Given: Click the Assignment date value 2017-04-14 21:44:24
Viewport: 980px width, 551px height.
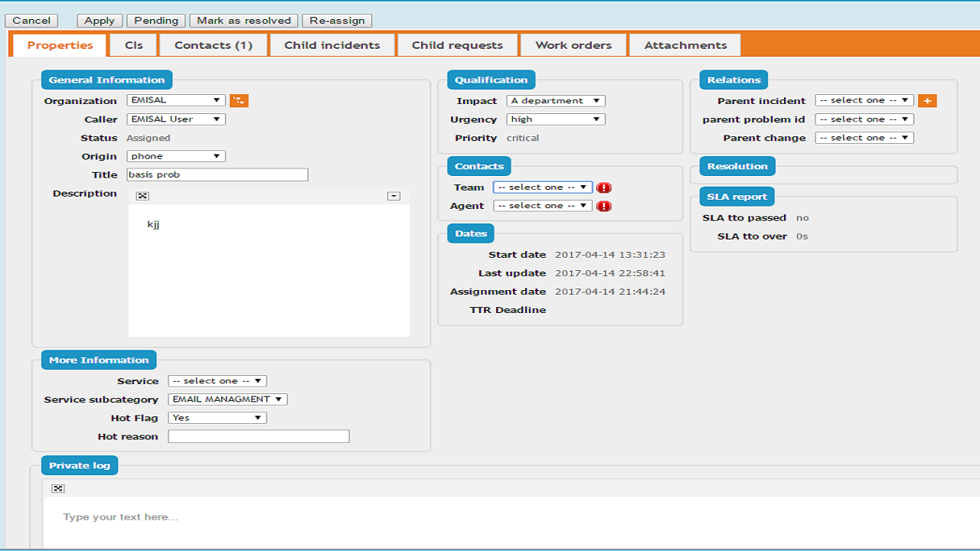Looking at the screenshot, I should click(x=610, y=292).
